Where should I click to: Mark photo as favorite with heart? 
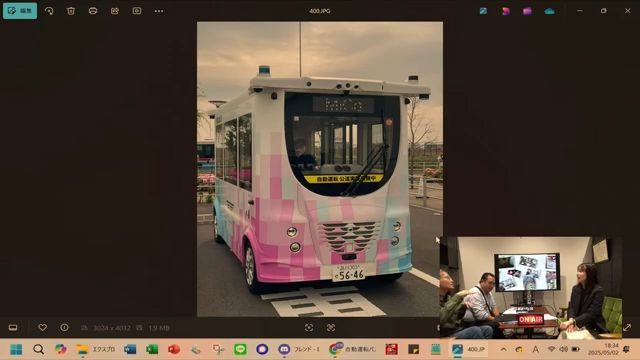click(42, 327)
